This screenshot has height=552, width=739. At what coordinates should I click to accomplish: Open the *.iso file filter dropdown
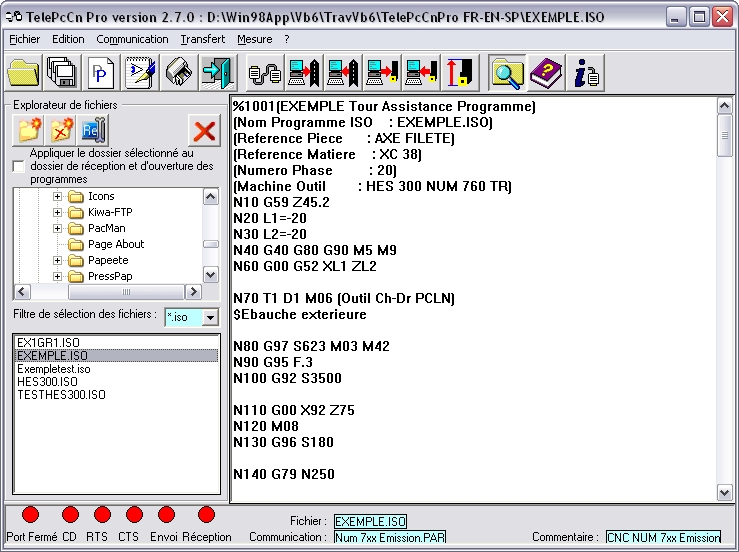(x=210, y=317)
